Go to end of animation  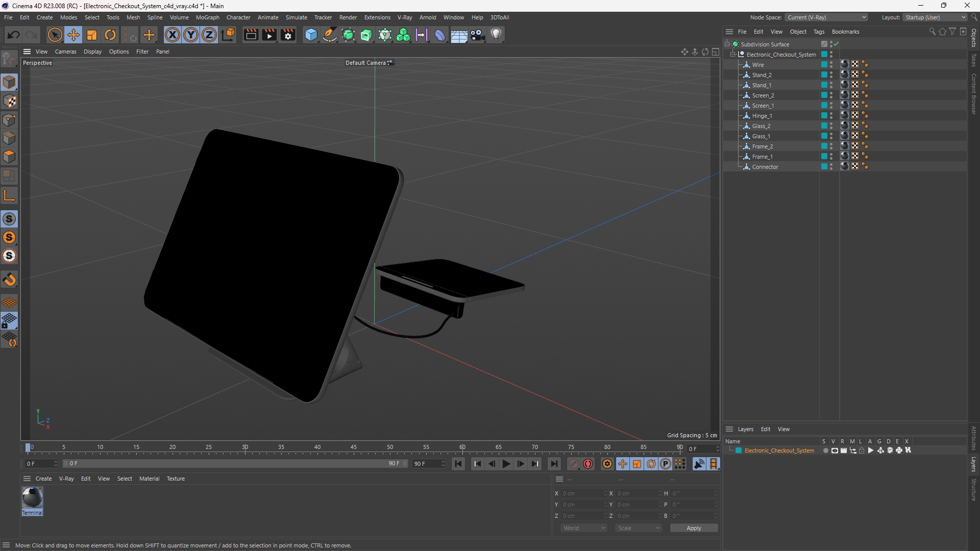click(x=554, y=464)
